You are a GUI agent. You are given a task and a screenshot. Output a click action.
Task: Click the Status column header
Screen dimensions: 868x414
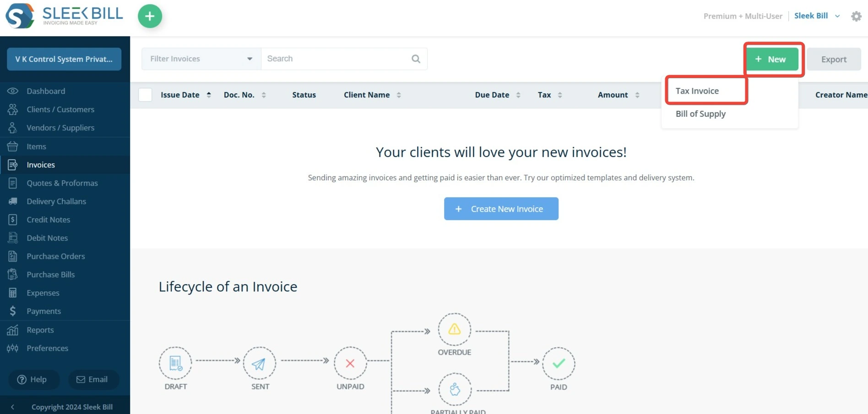coord(304,95)
